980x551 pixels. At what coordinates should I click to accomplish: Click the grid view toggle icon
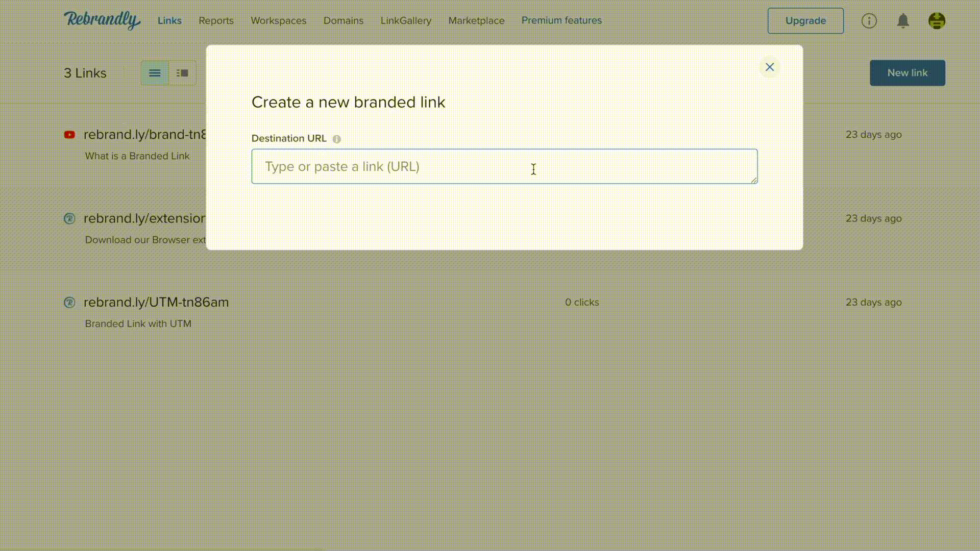[x=182, y=72]
